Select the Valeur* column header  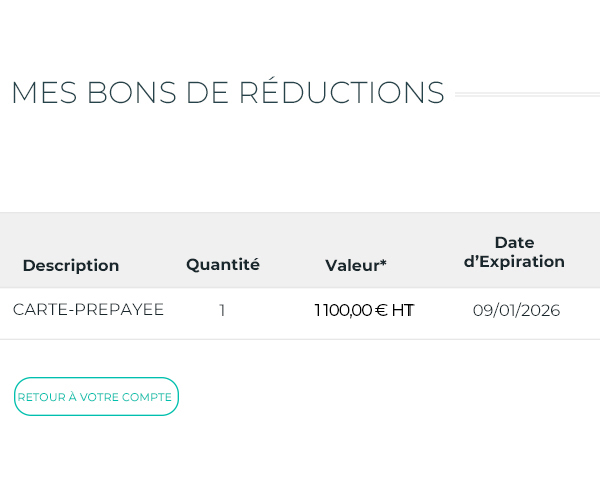[356, 265]
